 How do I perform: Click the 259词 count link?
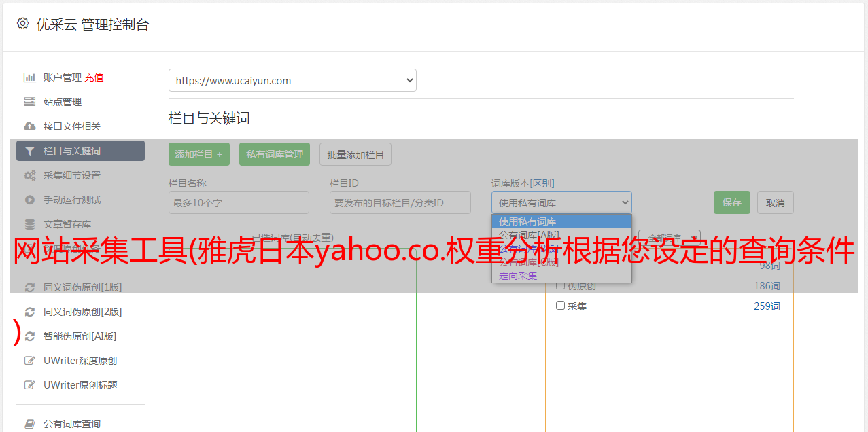click(x=767, y=306)
